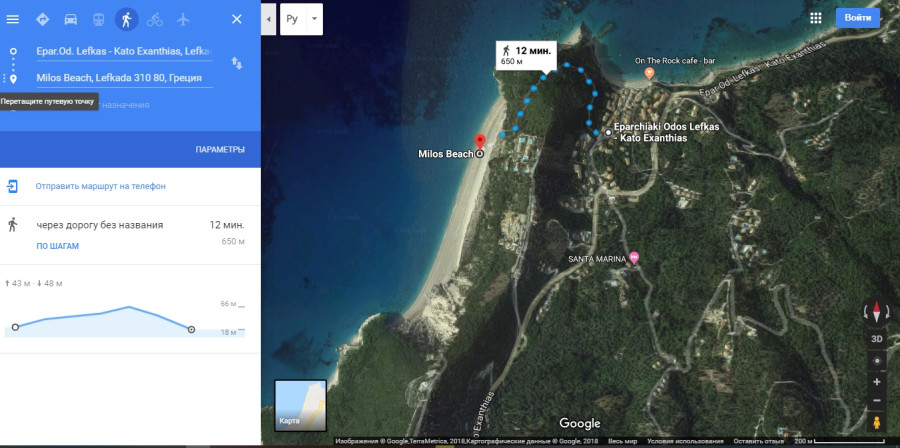Choose best travel mode icon
Screen dimensions: 900x448
[x=42, y=20]
